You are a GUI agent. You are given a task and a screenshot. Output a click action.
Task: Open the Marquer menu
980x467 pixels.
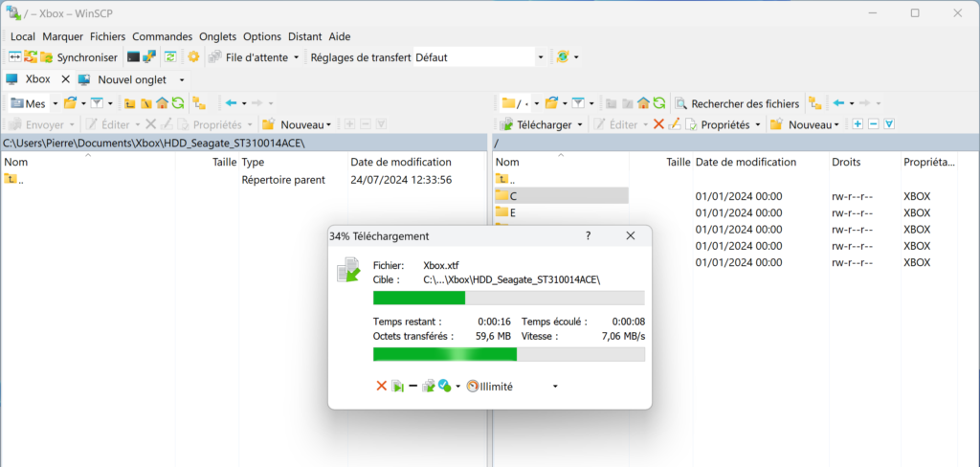coord(62,37)
